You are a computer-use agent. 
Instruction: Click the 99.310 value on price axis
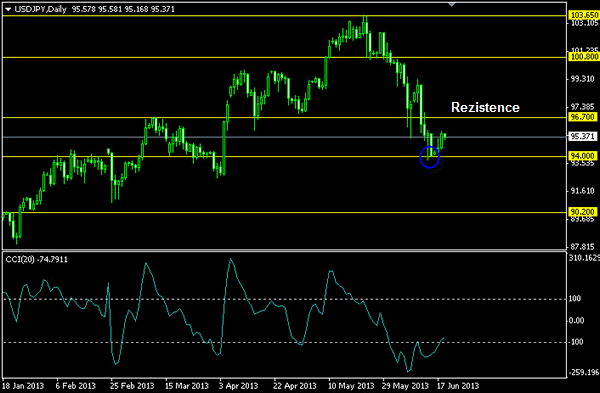coord(582,79)
